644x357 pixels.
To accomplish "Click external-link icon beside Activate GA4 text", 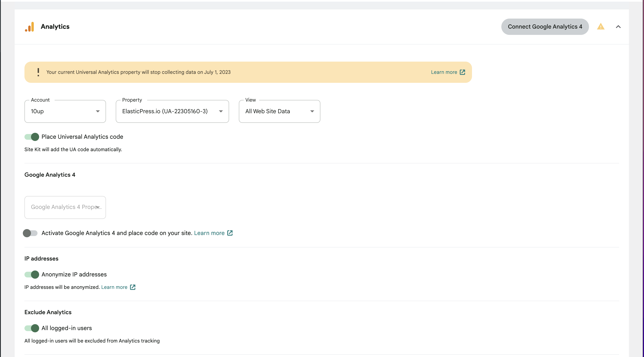I will [x=230, y=233].
